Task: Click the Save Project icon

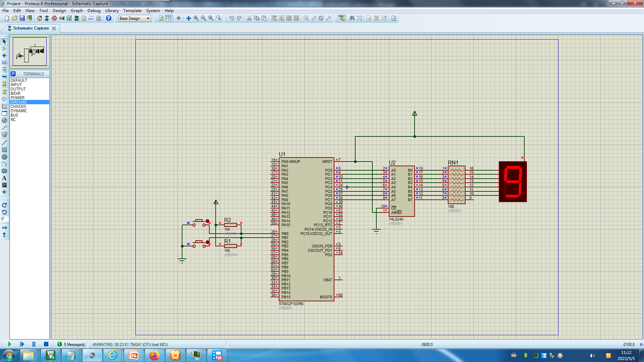Action: [22, 18]
